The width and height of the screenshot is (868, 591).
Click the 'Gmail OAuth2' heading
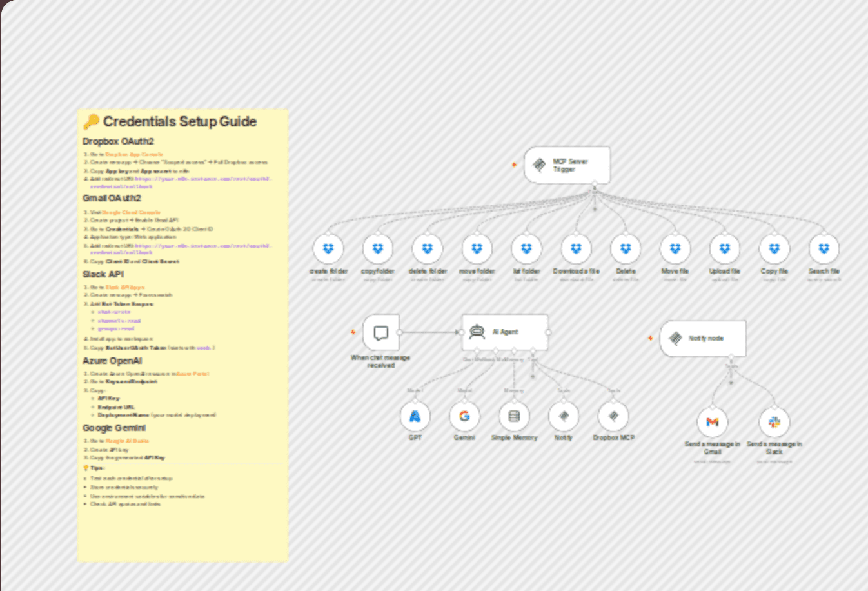(112, 198)
